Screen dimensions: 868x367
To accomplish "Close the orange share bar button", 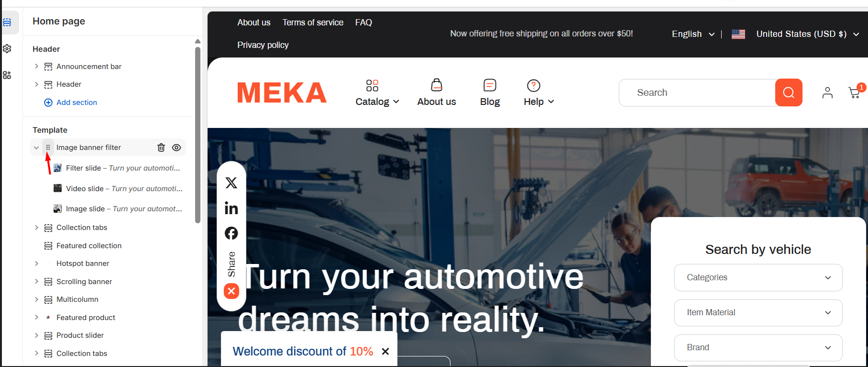I will (232, 291).
